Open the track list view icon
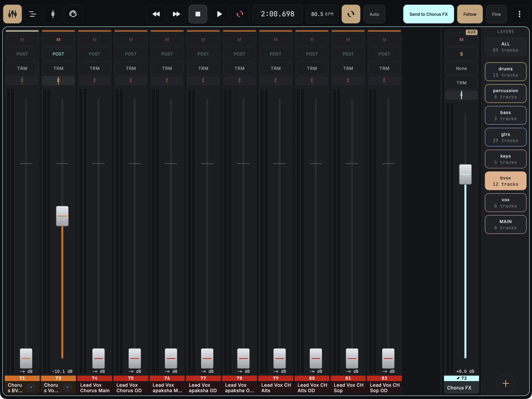Viewport: 532px width, 399px height. coord(33,14)
